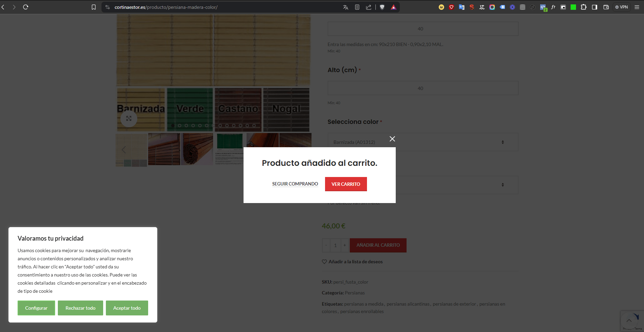Go to previous thumbnail with left arrow

[124, 150]
